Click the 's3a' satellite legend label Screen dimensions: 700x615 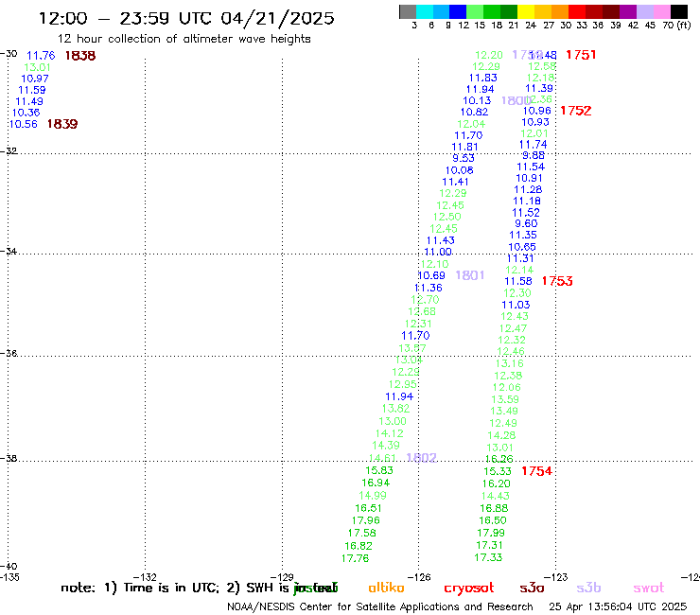click(x=532, y=589)
